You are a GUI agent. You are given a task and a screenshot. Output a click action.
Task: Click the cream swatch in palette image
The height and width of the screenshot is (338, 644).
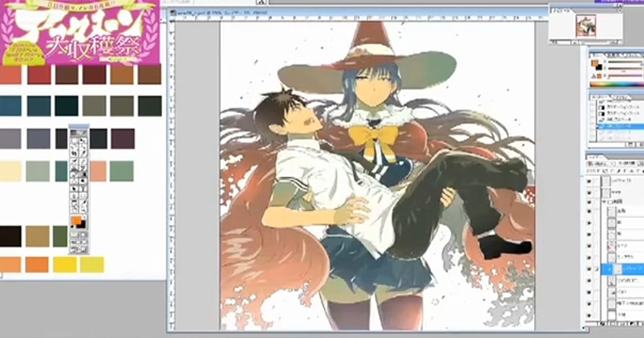coord(10,171)
